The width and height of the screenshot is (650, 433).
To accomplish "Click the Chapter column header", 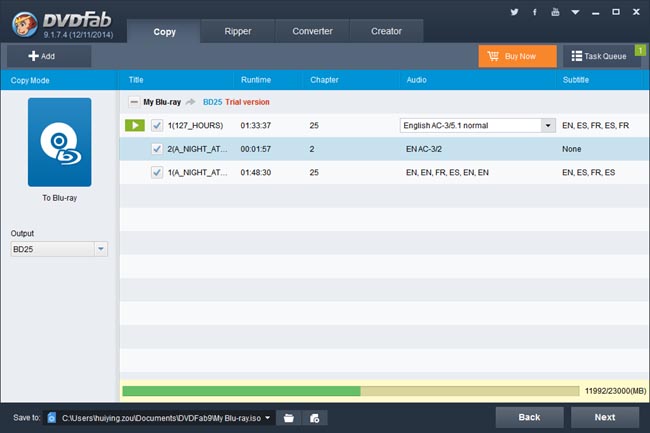I will [x=324, y=80].
